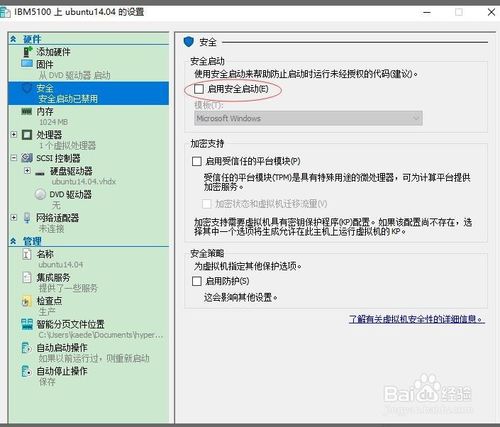Enable the 启用安全启动 checkbox

[199, 89]
